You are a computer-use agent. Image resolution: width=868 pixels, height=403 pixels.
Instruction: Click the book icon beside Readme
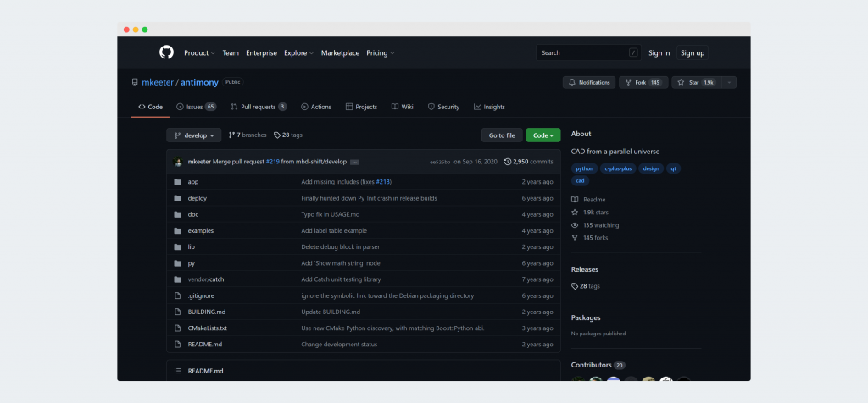[575, 200]
